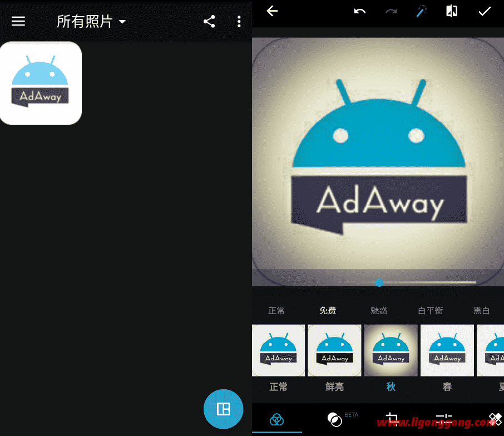Switch to the 魅惑 filter category
Viewport: 504px width, 436px height.
coord(379,311)
